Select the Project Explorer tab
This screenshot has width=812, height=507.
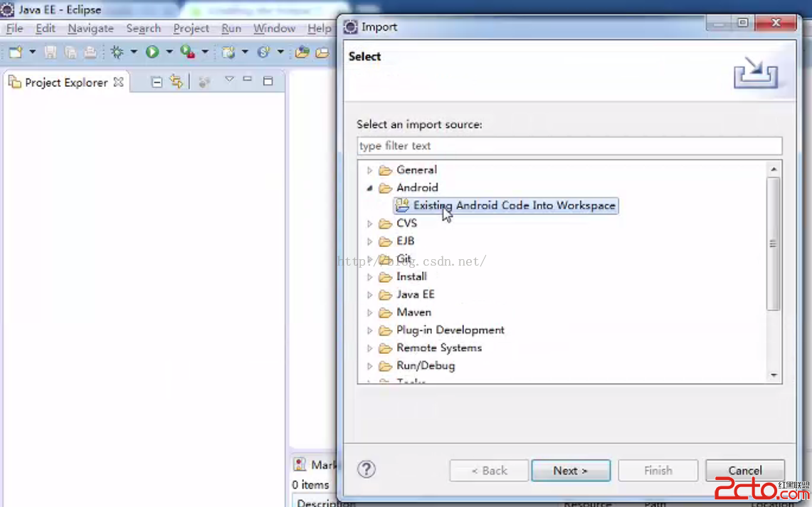pyautogui.click(x=65, y=83)
